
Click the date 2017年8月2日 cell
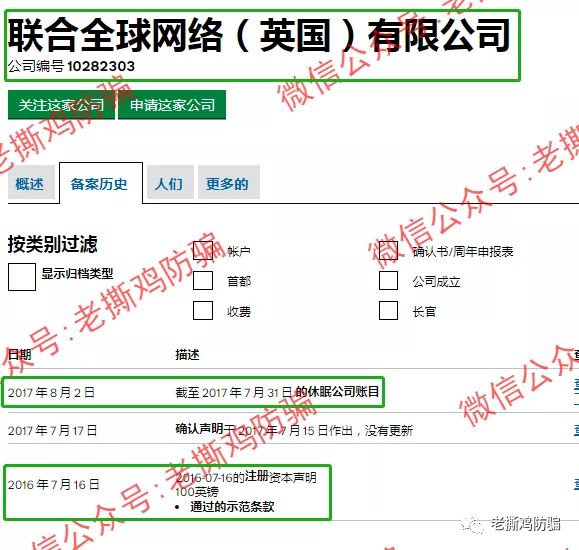point(51,392)
